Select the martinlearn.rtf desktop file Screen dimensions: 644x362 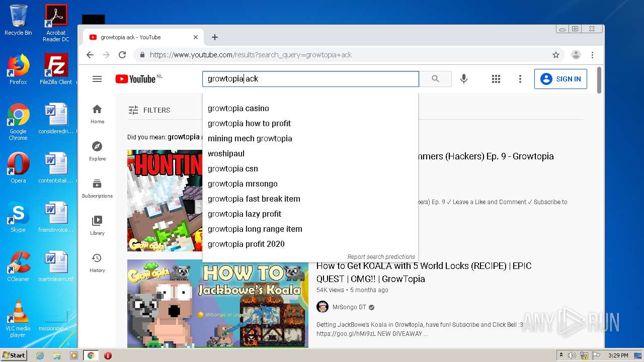(x=56, y=266)
